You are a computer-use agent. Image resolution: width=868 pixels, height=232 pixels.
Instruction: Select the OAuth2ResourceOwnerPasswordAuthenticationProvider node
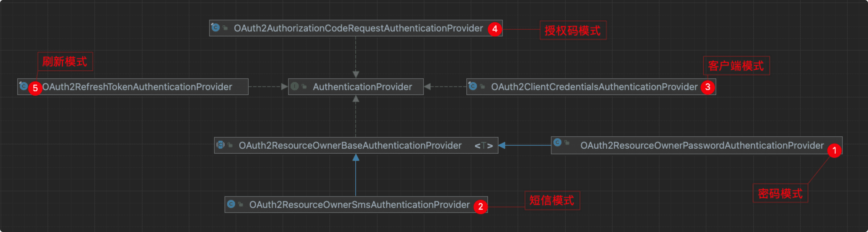point(696,145)
